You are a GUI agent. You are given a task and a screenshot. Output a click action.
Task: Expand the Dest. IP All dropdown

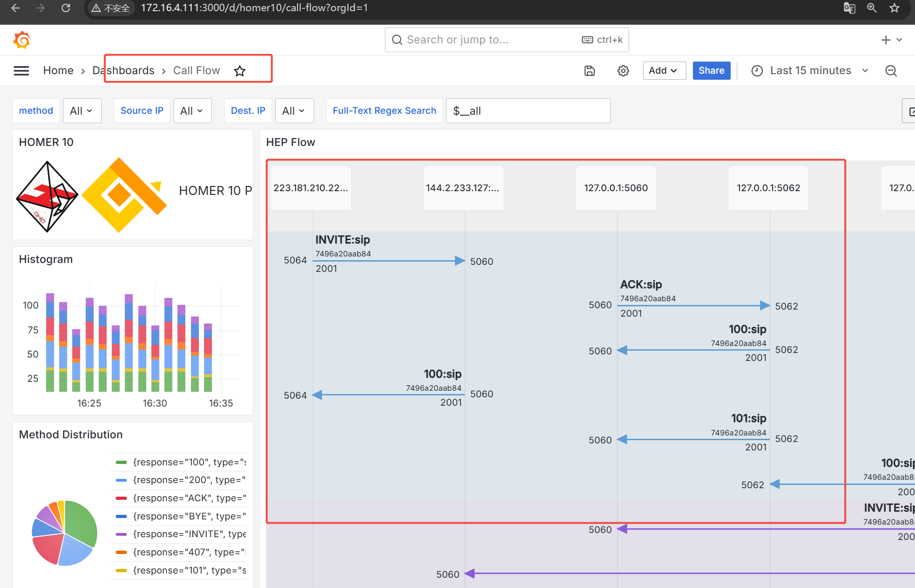point(294,111)
